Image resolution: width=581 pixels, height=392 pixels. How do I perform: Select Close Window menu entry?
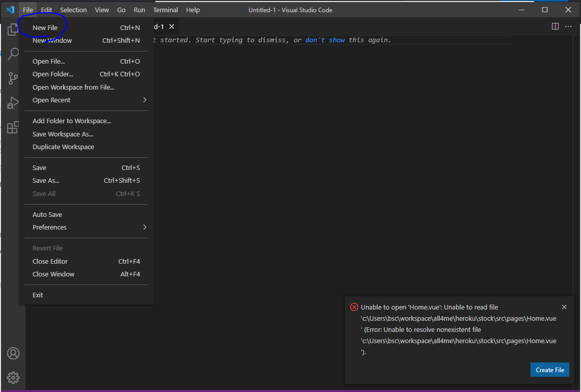[86, 274]
